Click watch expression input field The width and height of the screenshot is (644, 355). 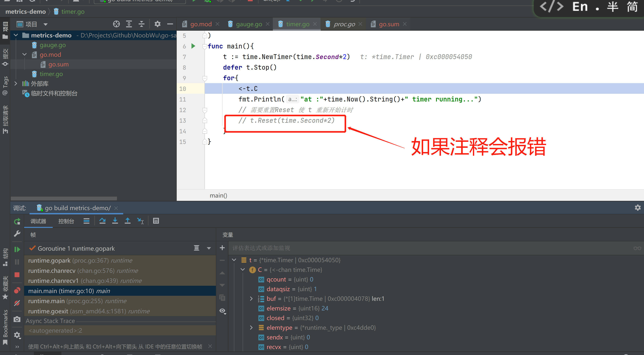(430, 248)
